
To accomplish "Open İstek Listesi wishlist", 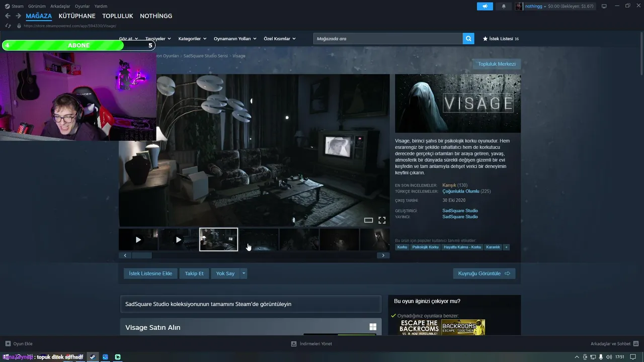I will 501,39.
